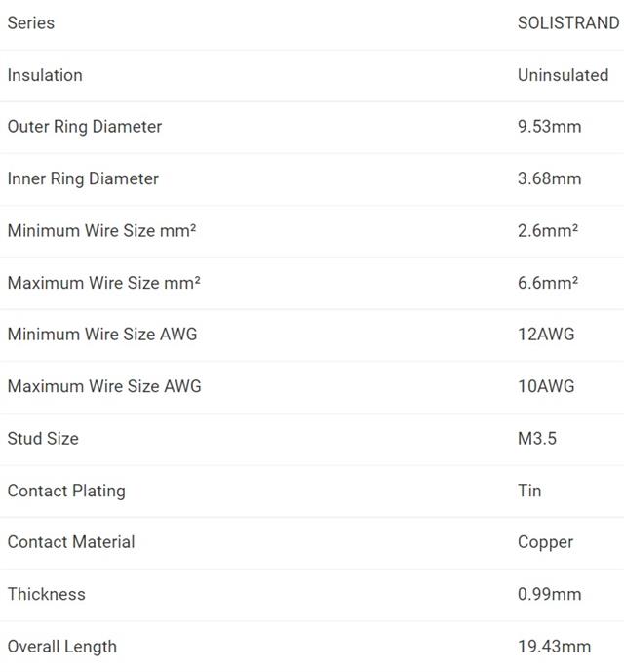The image size is (624, 672).
Task: Click the 19.43mm overall length value
Action: [554, 647]
